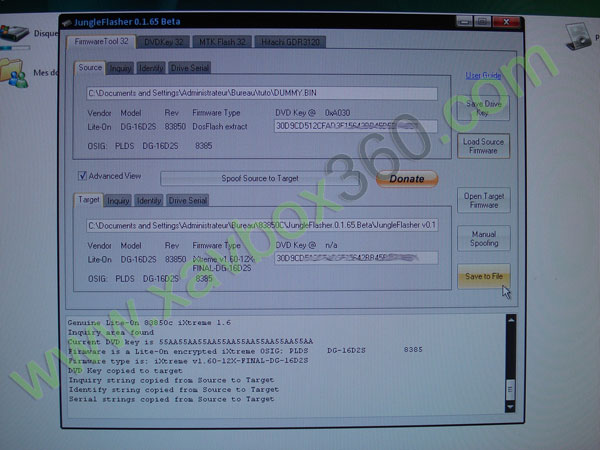600x450 pixels.
Task: Click the Manual Spoofing button
Action: [484, 238]
